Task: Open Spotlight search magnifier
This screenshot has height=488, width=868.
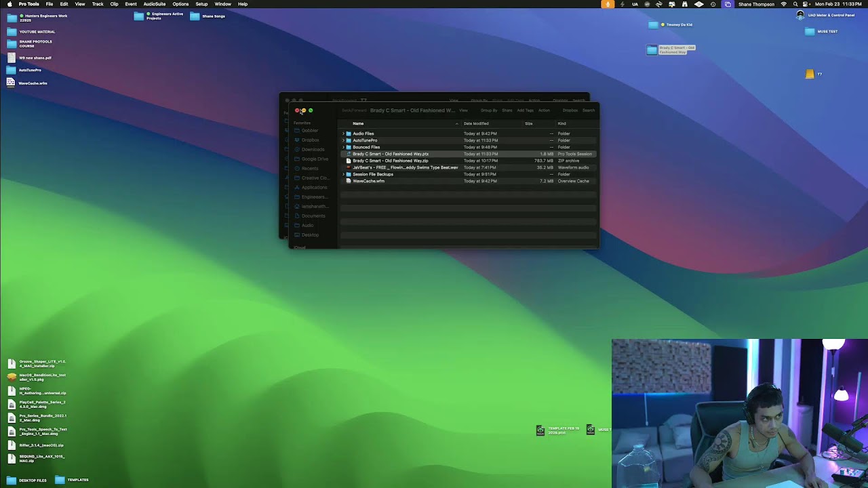Action: pos(795,4)
